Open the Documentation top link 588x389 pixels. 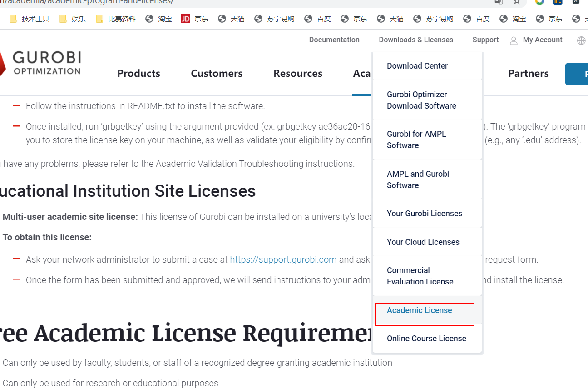click(x=334, y=40)
